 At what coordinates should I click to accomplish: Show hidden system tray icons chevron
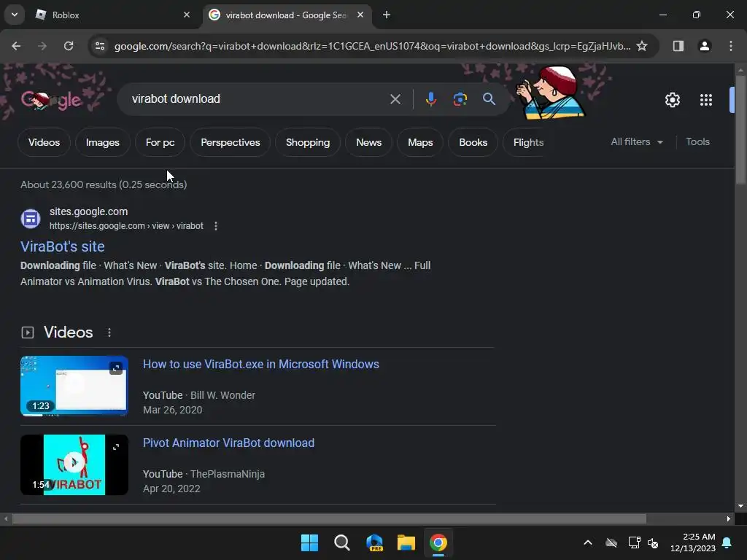(x=588, y=542)
